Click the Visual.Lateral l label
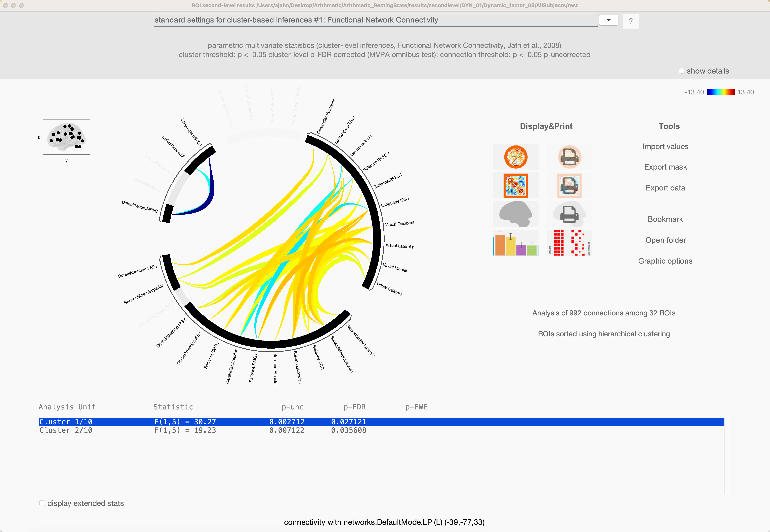This screenshot has height=532, width=770. click(x=389, y=289)
